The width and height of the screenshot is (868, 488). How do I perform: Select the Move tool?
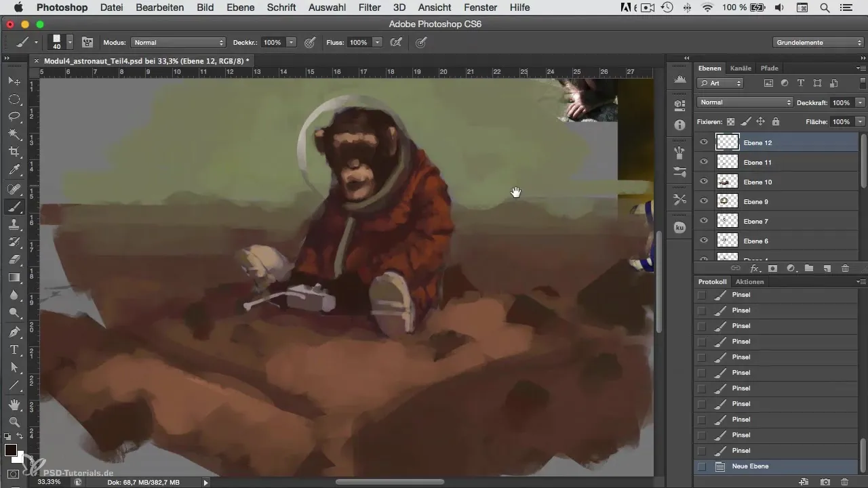[x=14, y=81]
